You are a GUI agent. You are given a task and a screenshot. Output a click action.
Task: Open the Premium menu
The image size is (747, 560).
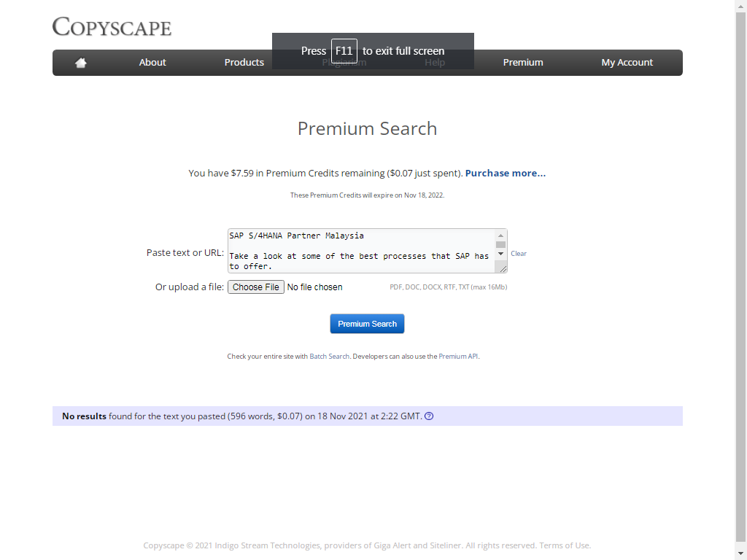tap(523, 63)
